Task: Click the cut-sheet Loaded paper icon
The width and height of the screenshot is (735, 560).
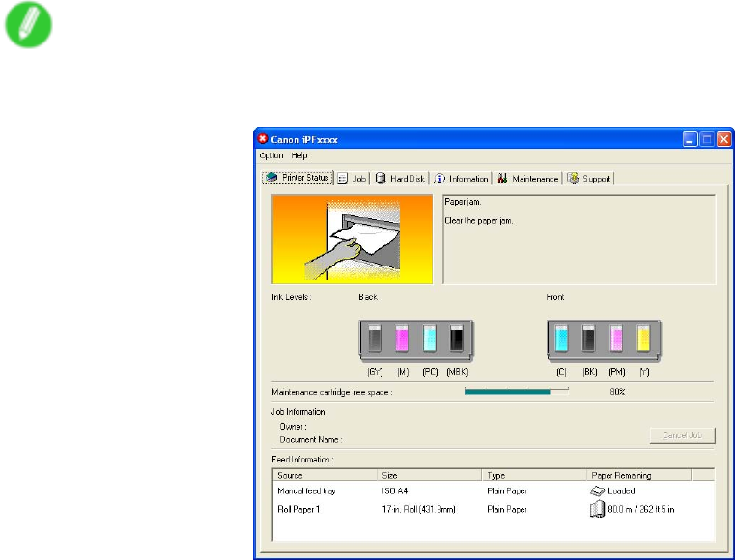Action: pyautogui.click(x=597, y=491)
